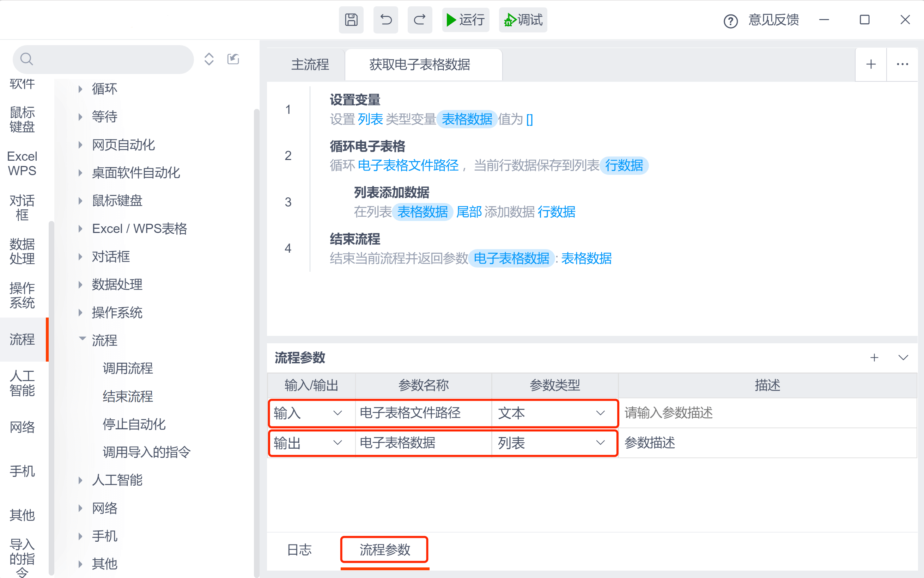Screen dimensions: 924x578
Task: Open the three-dots more options menu
Action: click(902, 64)
